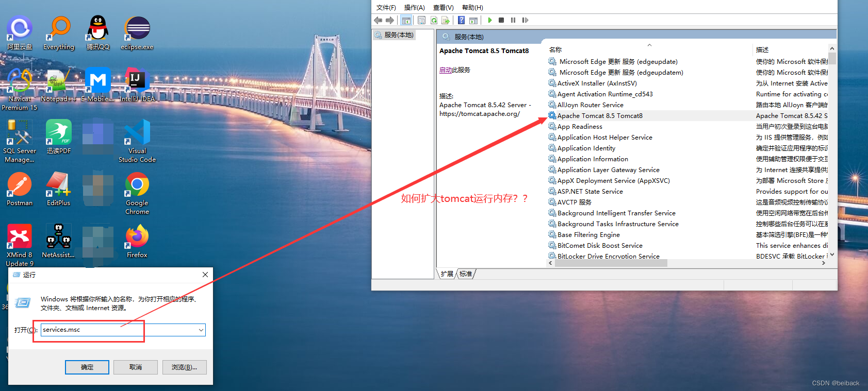Open the 阿里云盘 desktop icon
Viewport: 868px width, 391px height.
point(20,32)
